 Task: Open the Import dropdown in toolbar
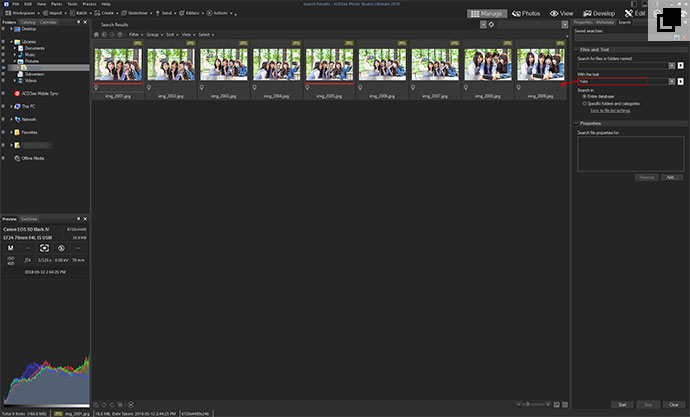55,13
